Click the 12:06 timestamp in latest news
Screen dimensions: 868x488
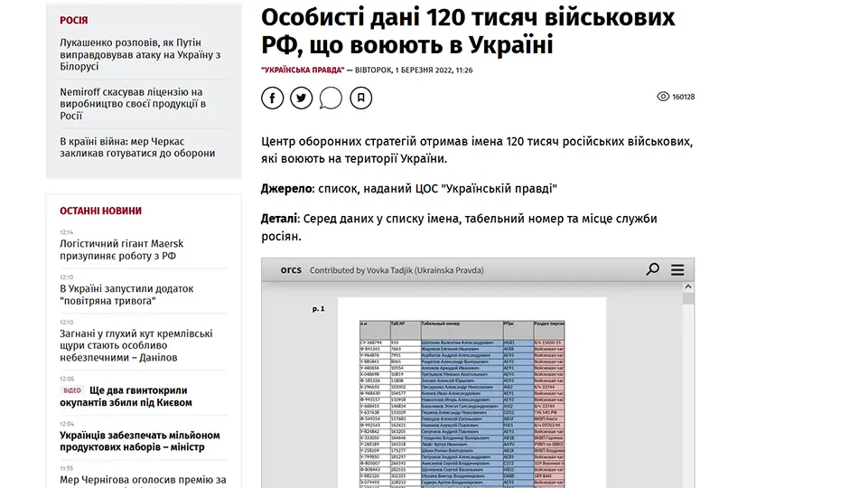pyautogui.click(x=67, y=379)
